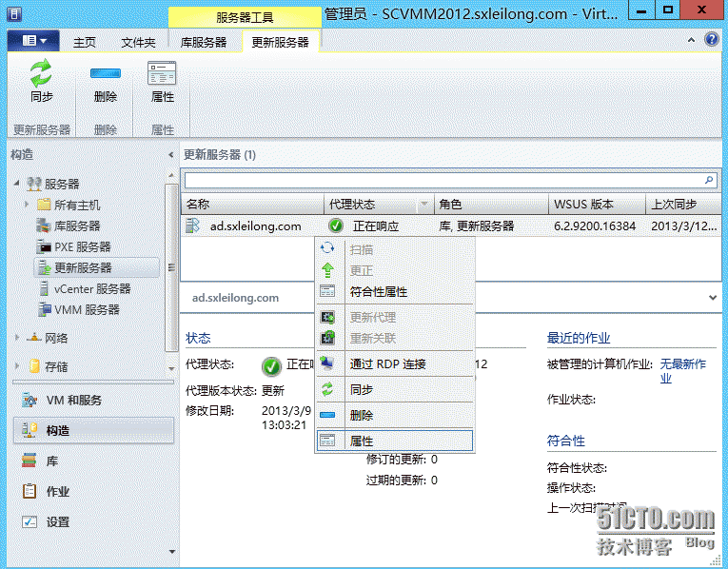Image resolution: width=728 pixels, height=569 pixels.
Task: Open the 构造 fabric workspace
Action: coord(93,430)
